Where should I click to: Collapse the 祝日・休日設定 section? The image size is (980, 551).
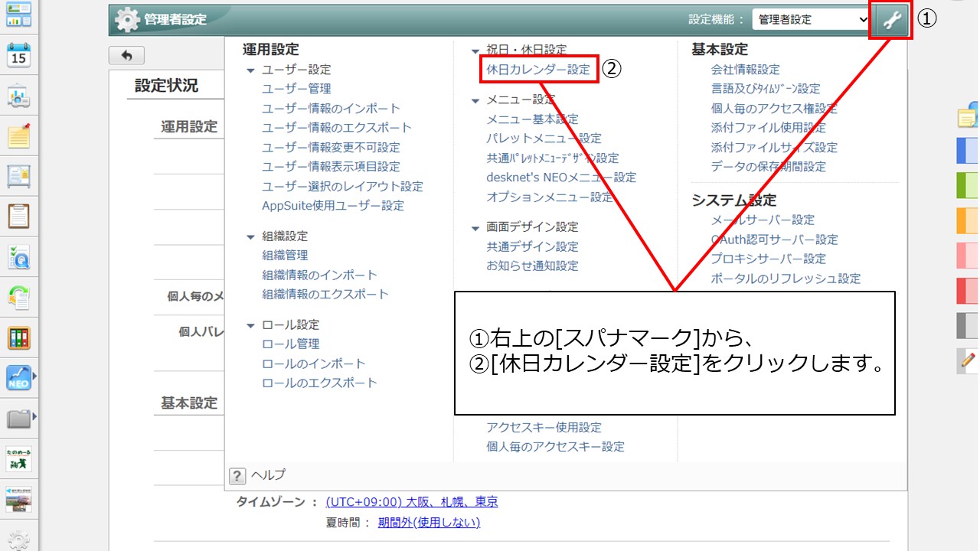click(x=475, y=49)
